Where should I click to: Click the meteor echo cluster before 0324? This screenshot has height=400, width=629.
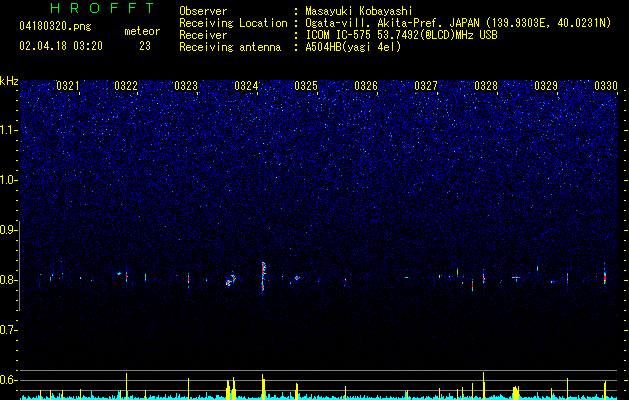click(231, 279)
